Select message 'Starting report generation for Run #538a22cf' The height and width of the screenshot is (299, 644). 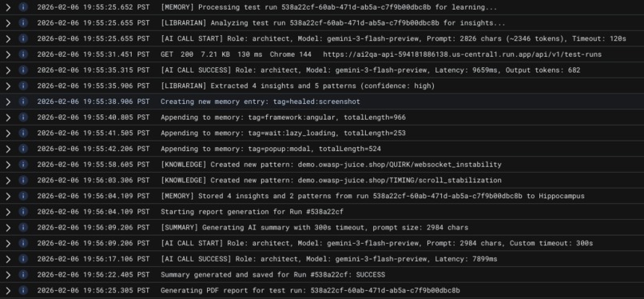click(x=252, y=212)
